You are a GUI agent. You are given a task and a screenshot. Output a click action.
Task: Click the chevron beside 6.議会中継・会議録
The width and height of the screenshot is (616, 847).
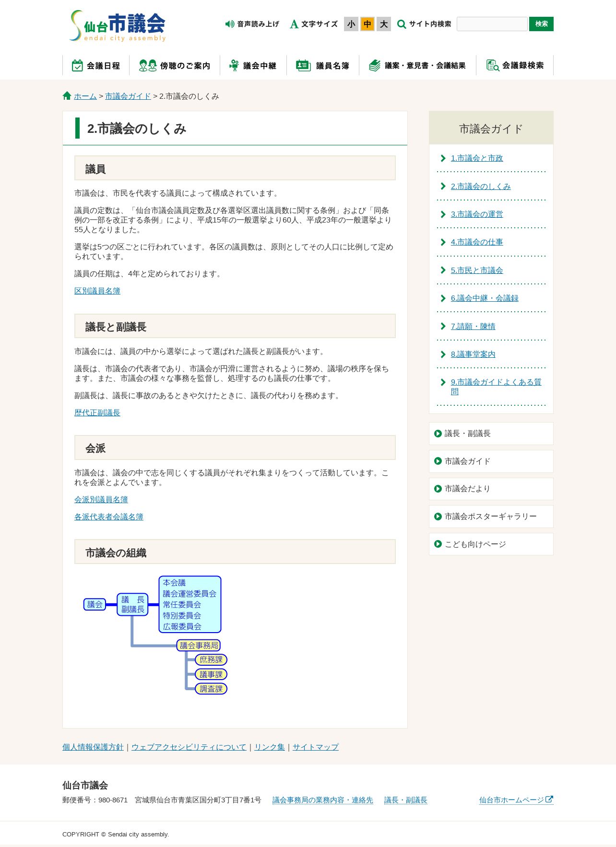click(443, 298)
